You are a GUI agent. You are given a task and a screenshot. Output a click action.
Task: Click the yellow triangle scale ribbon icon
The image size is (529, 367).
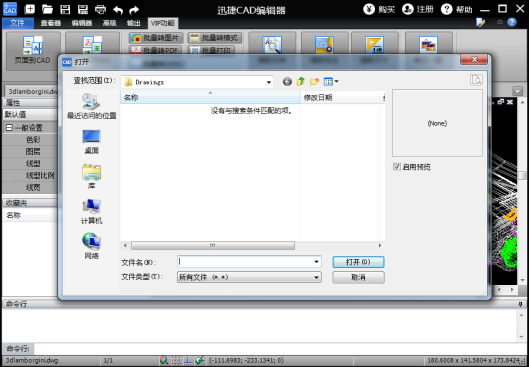click(x=374, y=45)
